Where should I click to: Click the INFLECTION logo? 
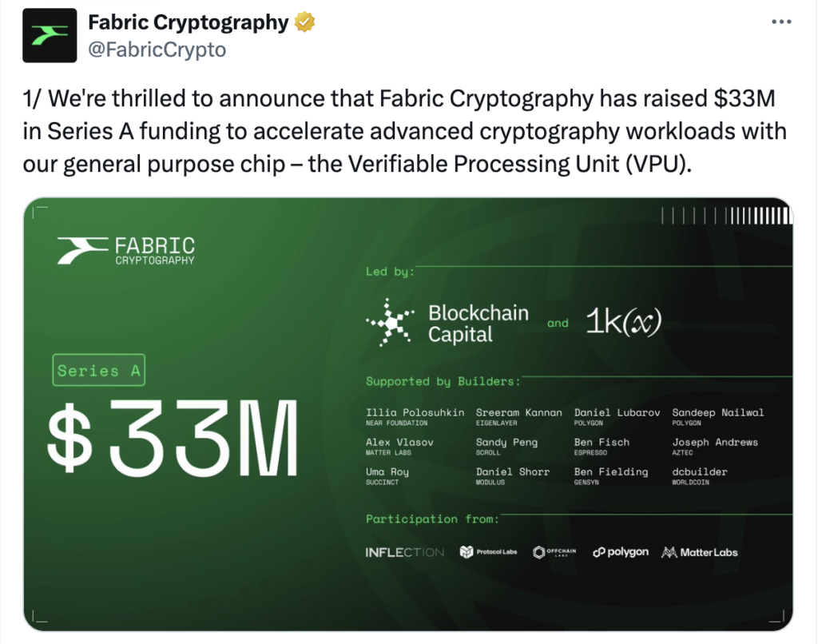(404, 552)
